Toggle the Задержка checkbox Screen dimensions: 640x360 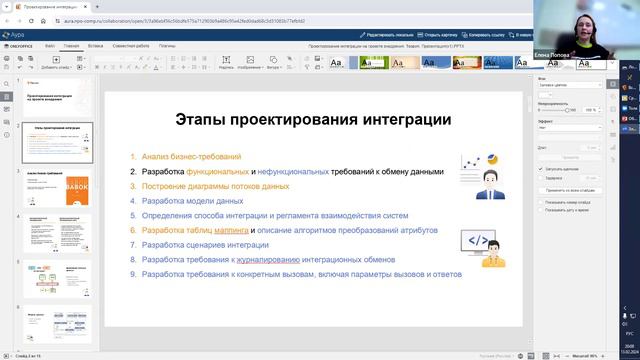pyautogui.click(x=540, y=178)
